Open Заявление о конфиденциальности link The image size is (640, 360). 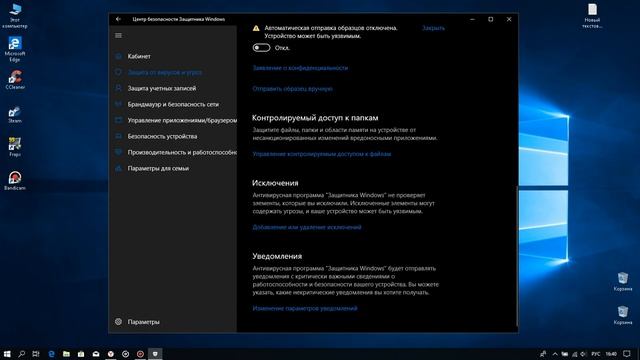300,68
